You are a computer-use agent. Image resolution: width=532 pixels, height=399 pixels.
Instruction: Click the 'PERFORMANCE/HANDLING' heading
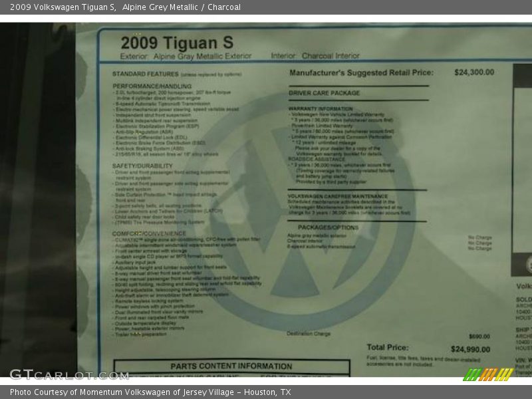coord(152,86)
